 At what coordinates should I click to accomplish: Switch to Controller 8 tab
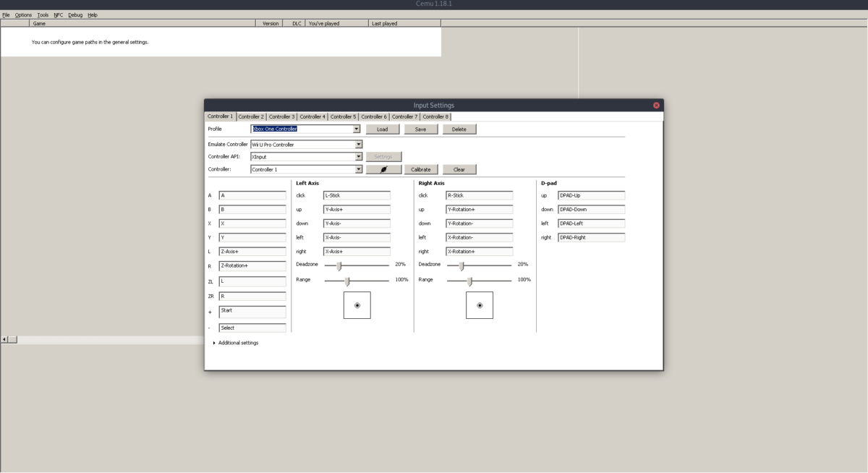tap(435, 116)
